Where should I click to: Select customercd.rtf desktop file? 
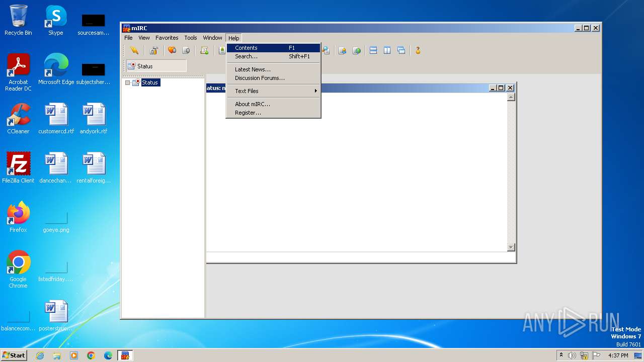(x=56, y=119)
